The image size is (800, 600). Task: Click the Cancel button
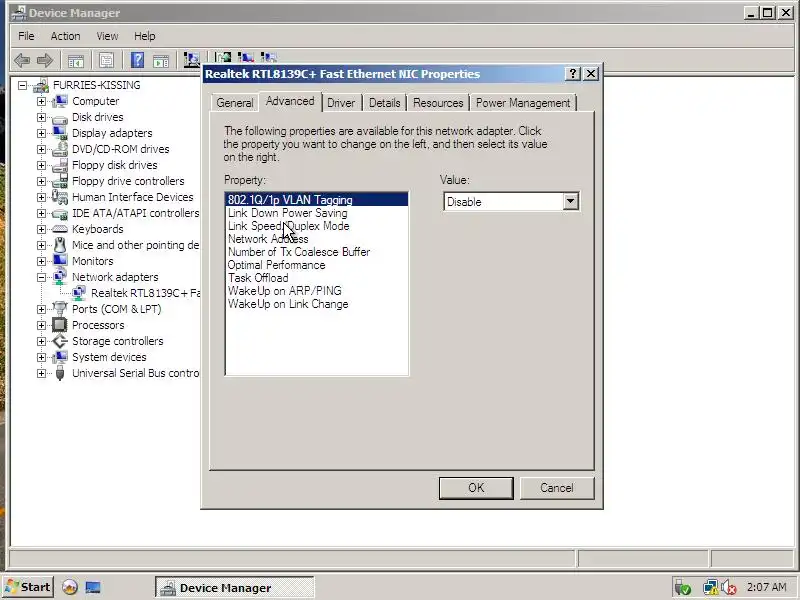point(557,488)
